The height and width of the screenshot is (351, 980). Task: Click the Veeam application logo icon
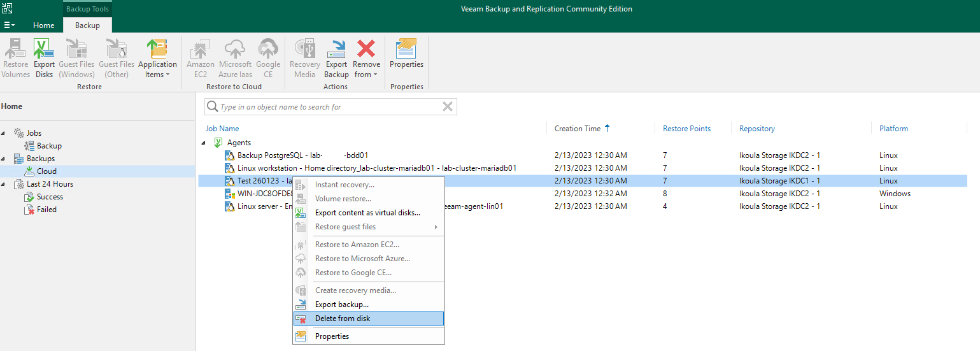pos(8,8)
